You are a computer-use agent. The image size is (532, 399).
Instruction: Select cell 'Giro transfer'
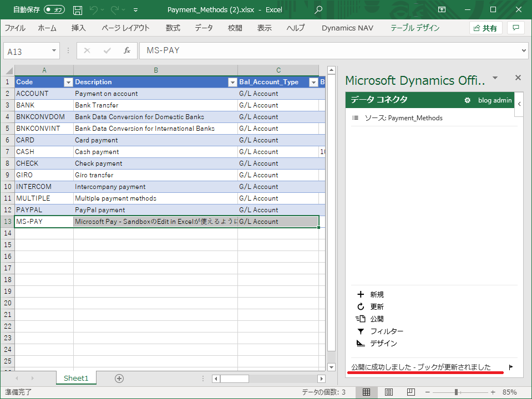[x=155, y=175]
